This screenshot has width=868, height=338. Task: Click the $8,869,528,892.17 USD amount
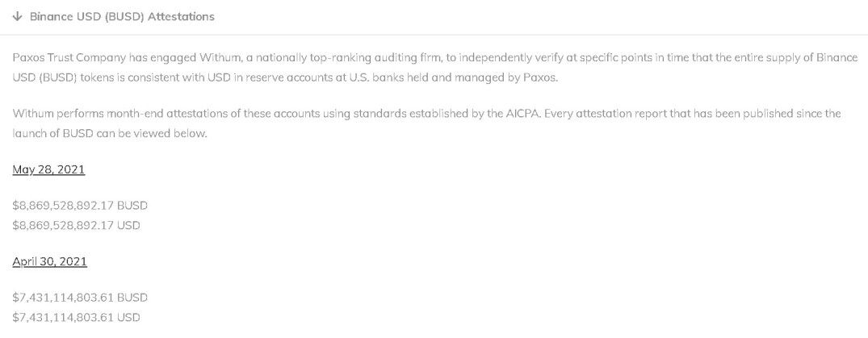76,225
